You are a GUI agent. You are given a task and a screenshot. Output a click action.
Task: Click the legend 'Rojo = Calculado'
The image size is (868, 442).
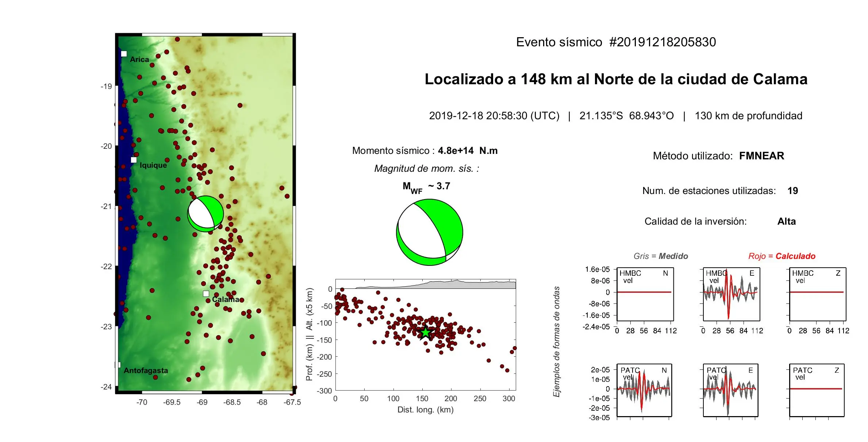pyautogui.click(x=782, y=256)
